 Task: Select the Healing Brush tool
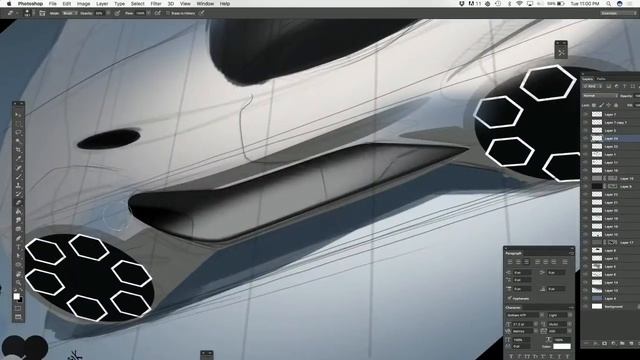(x=18, y=168)
